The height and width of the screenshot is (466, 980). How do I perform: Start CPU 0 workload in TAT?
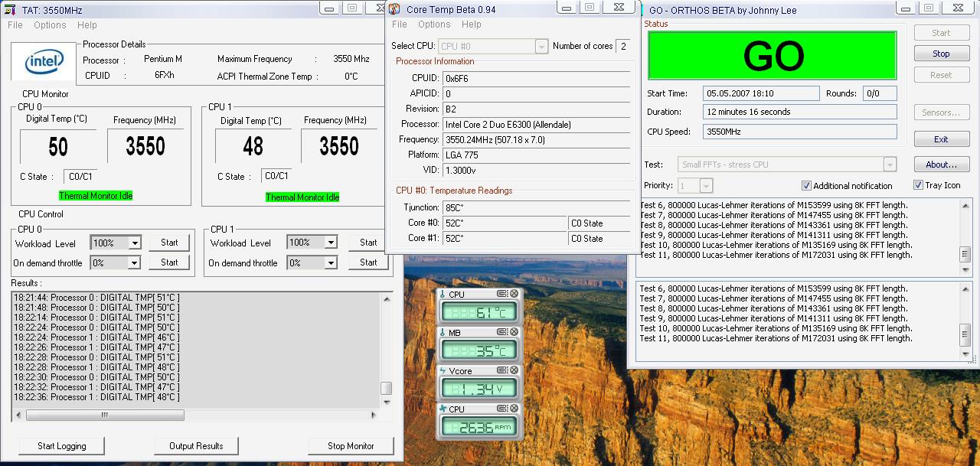[169, 243]
